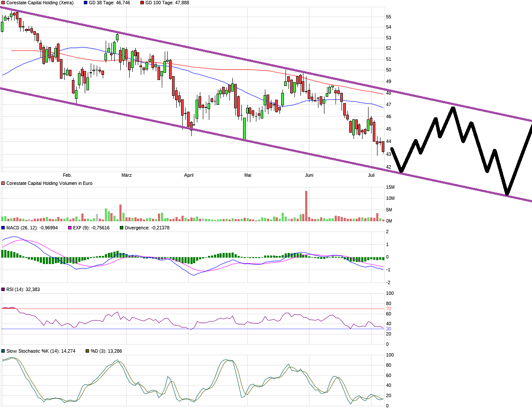The width and height of the screenshot is (532, 410).
Task: Click the green Divergence legend swatch
Action: (122, 228)
